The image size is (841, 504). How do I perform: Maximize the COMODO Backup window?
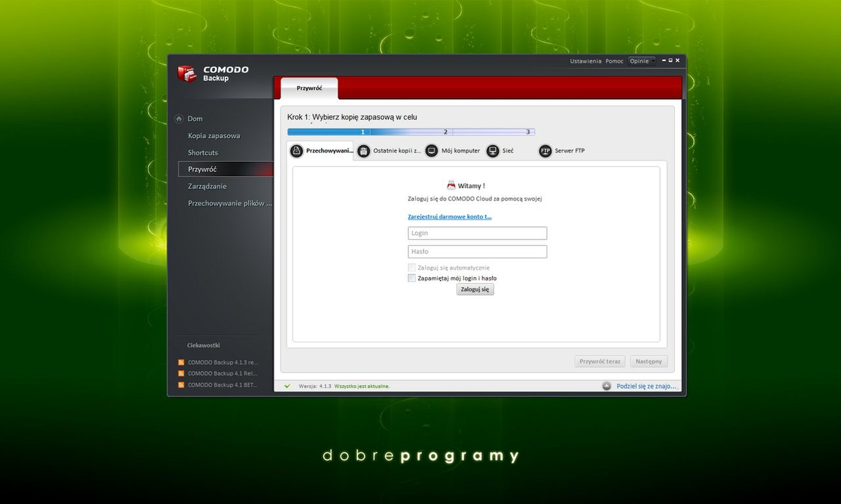pyautogui.click(x=670, y=60)
